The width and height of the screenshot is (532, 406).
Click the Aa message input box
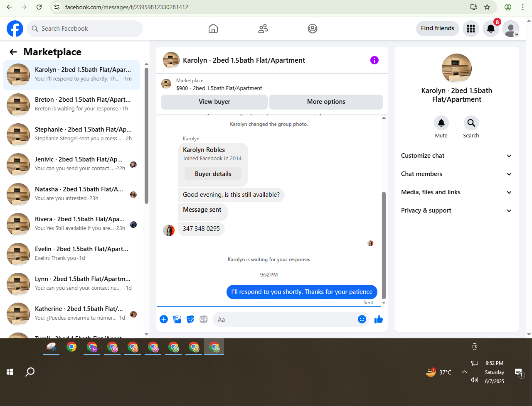click(285, 319)
